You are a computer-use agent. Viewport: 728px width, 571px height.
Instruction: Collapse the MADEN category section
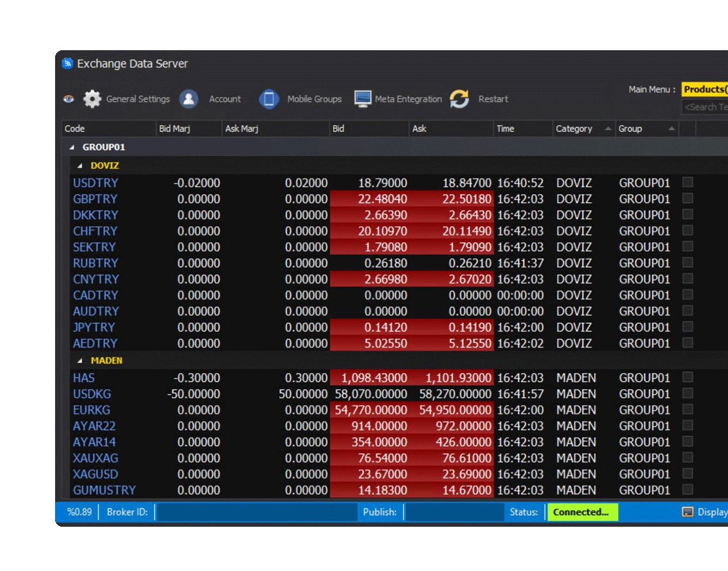tap(80, 361)
